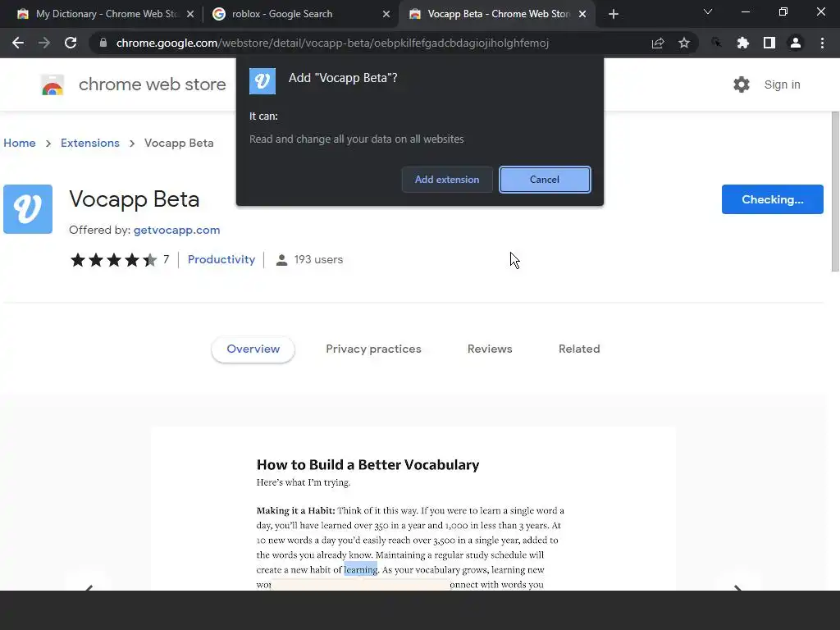This screenshot has height=630, width=840.
Task: Click the chrome web store logo
Action: (52, 84)
